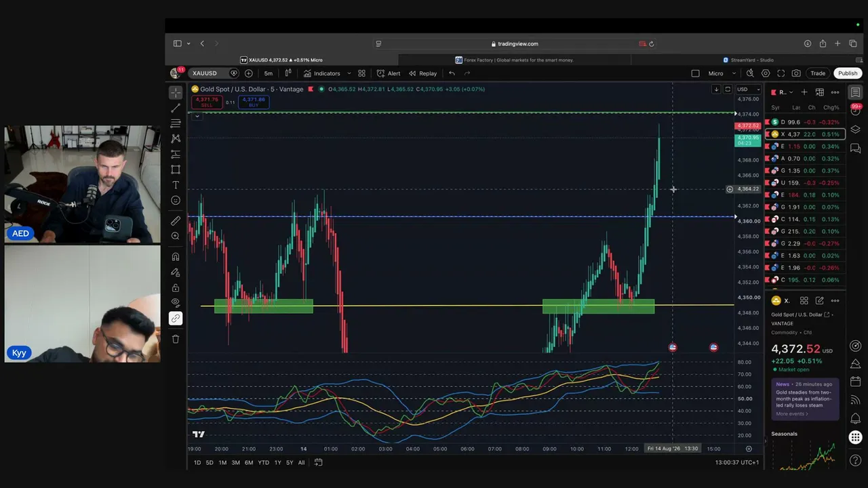Screen dimensions: 868x488
Task: Enter fullscreen chart mode
Action: click(x=781, y=73)
